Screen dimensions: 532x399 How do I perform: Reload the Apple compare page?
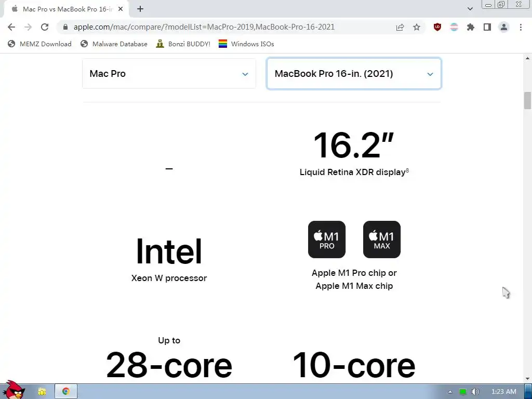point(45,27)
